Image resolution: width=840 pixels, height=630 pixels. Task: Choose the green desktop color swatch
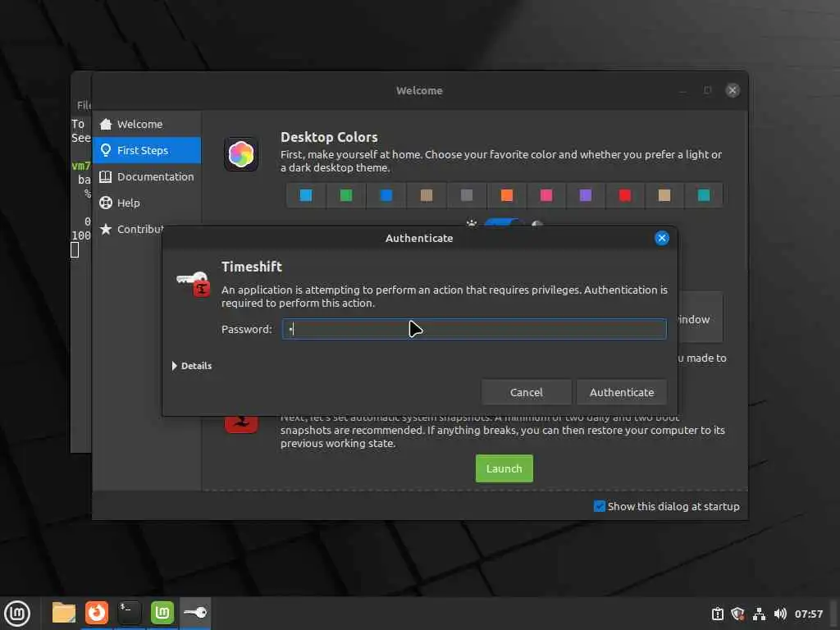click(346, 195)
